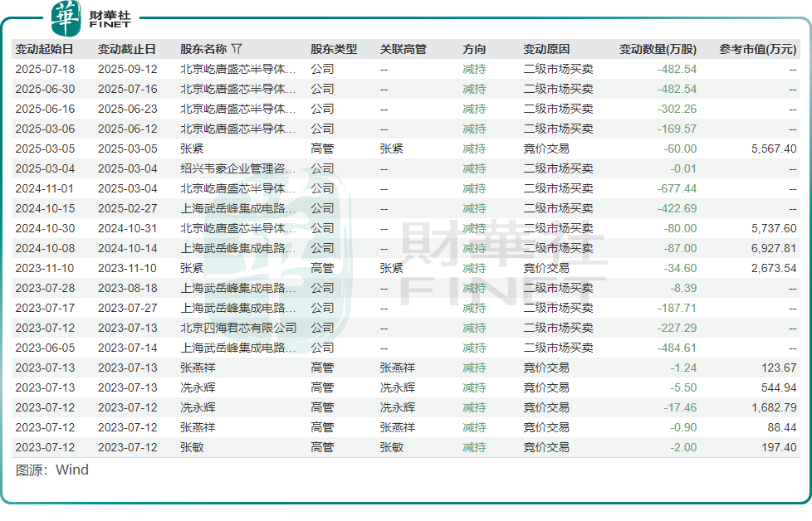Sort by the 变动数量(万股) column header
This screenshot has height=521, width=812.
[x=658, y=50]
